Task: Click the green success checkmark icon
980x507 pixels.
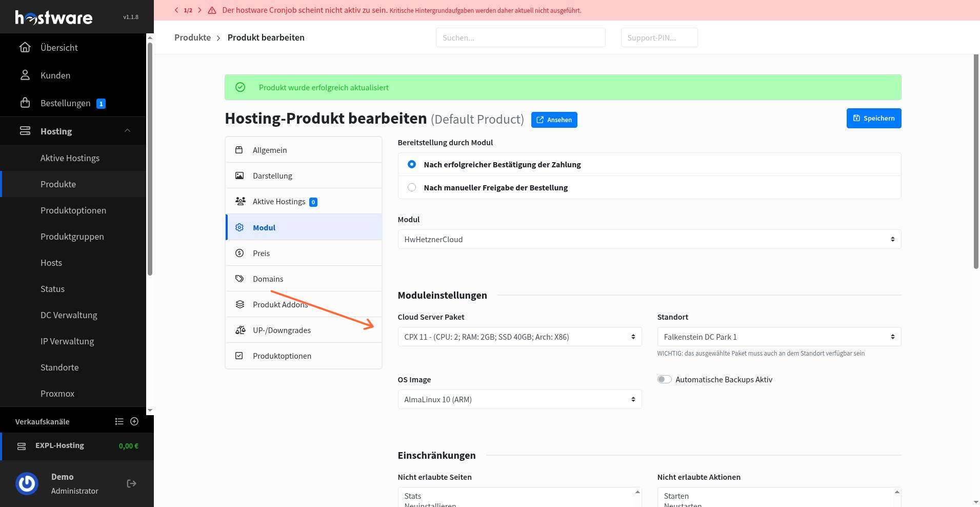Action: point(240,87)
